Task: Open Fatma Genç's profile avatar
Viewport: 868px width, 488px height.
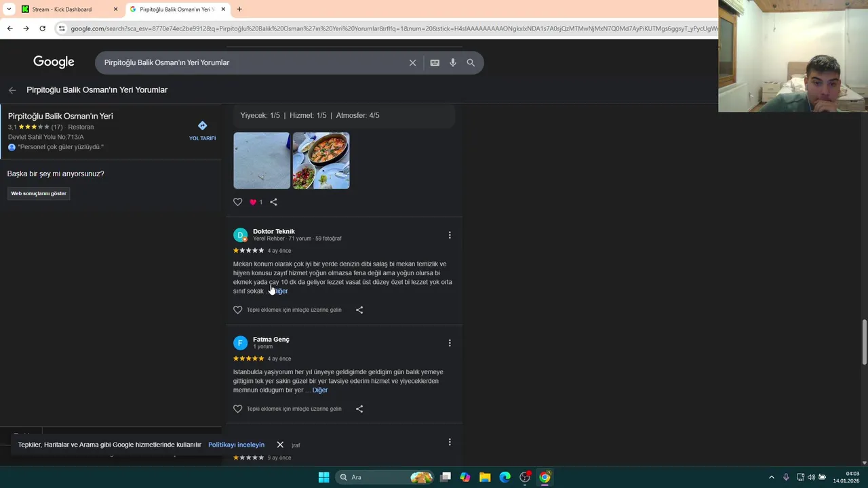Action: tap(240, 343)
